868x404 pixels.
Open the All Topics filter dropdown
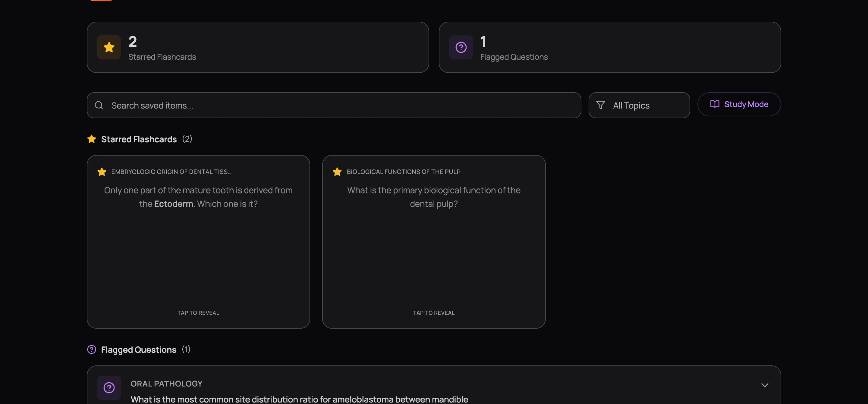pos(639,106)
